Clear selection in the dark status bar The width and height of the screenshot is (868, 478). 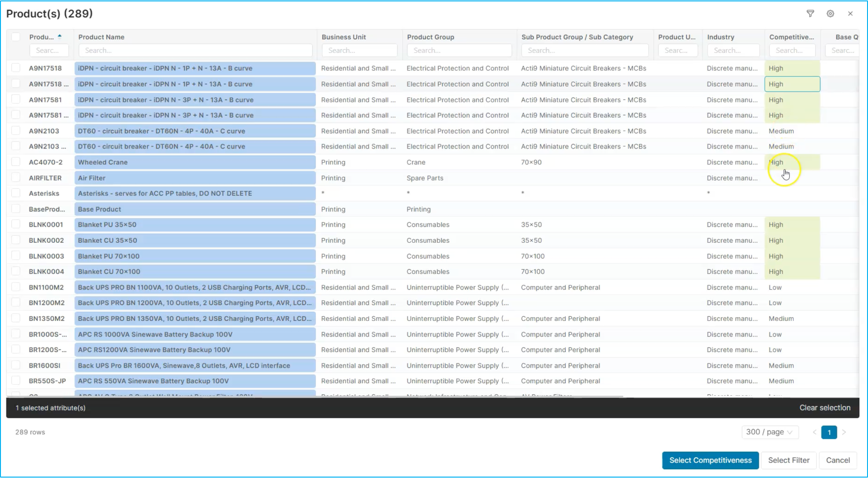click(x=825, y=408)
